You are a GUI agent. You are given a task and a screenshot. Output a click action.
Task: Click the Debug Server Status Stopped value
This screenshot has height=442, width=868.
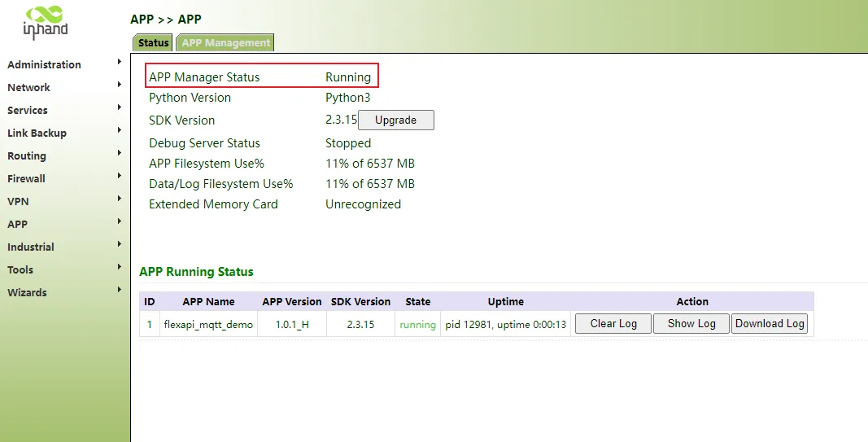pyautogui.click(x=348, y=143)
